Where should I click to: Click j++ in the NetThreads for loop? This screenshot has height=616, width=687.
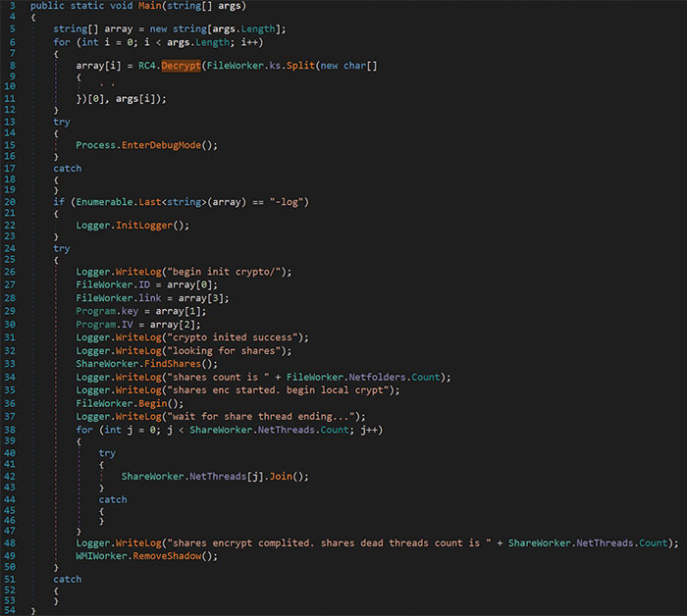[369, 430]
